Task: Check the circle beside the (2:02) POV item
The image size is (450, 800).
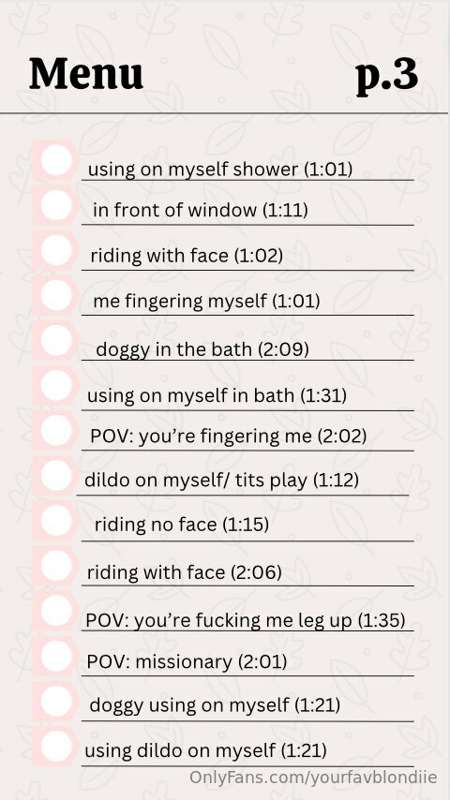Action: click(56, 431)
